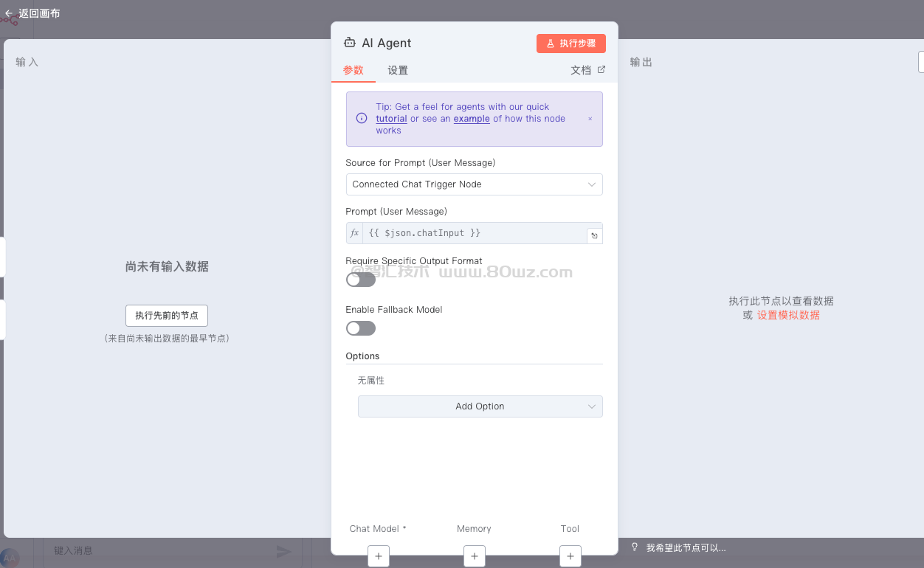Turn on the Enable Fallback Model switch
The height and width of the screenshot is (568, 924).
tap(361, 328)
